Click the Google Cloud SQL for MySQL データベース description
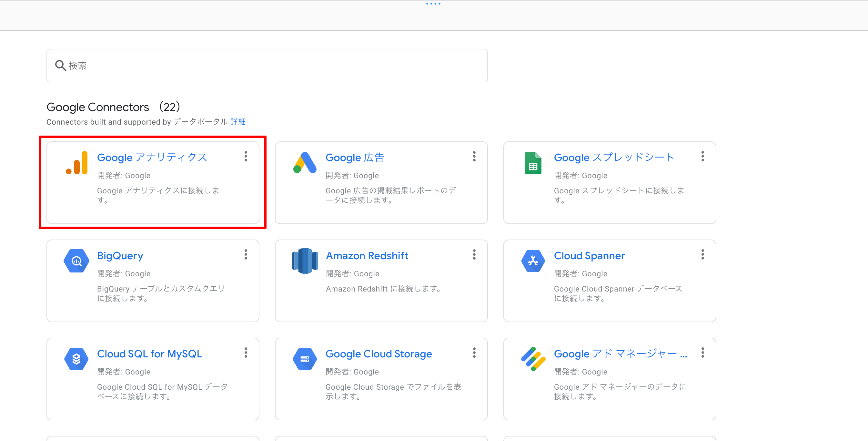Screen dimensions: 868x441 tap(162, 391)
